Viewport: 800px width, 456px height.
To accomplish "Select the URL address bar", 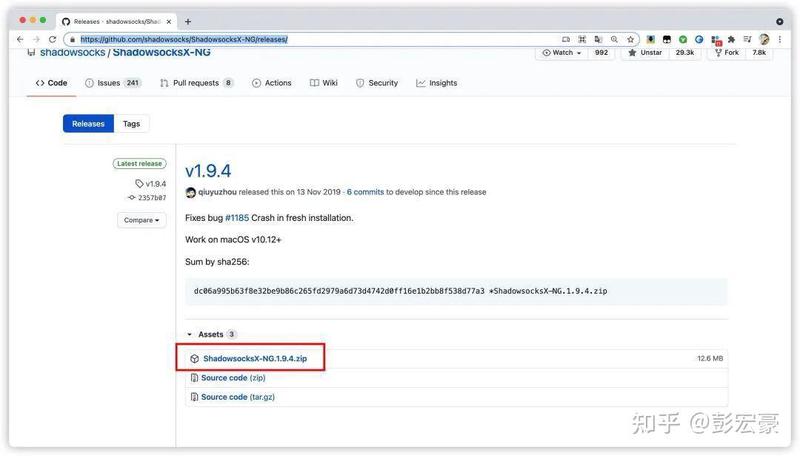I will pyautogui.click(x=316, y=39).
